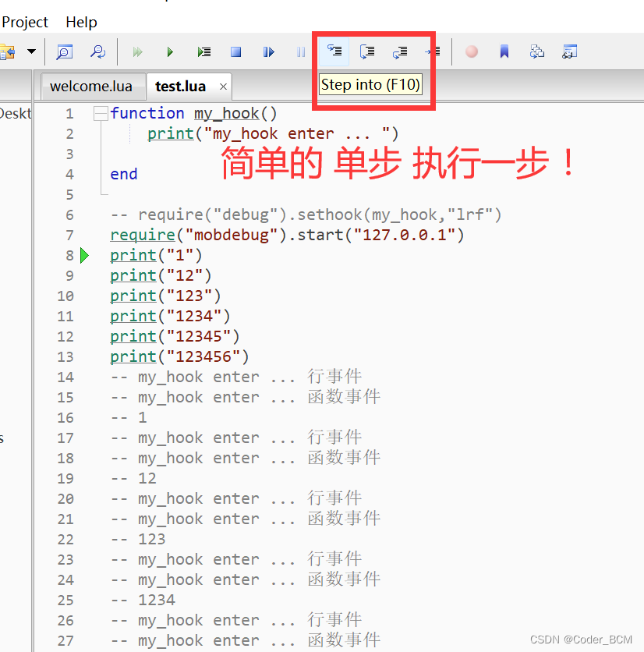644x652 pixels.
Task: Toggle a bookmark with the blue flag icon
Action: coord(504,51)
